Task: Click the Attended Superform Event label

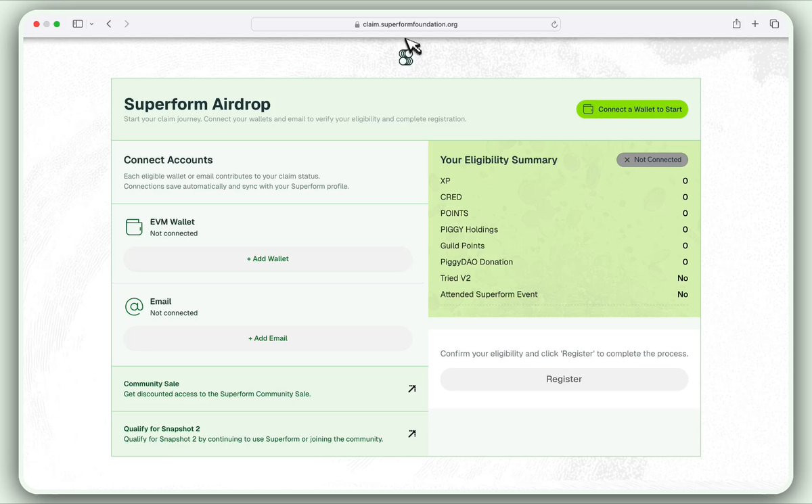Action: (489, 295)
